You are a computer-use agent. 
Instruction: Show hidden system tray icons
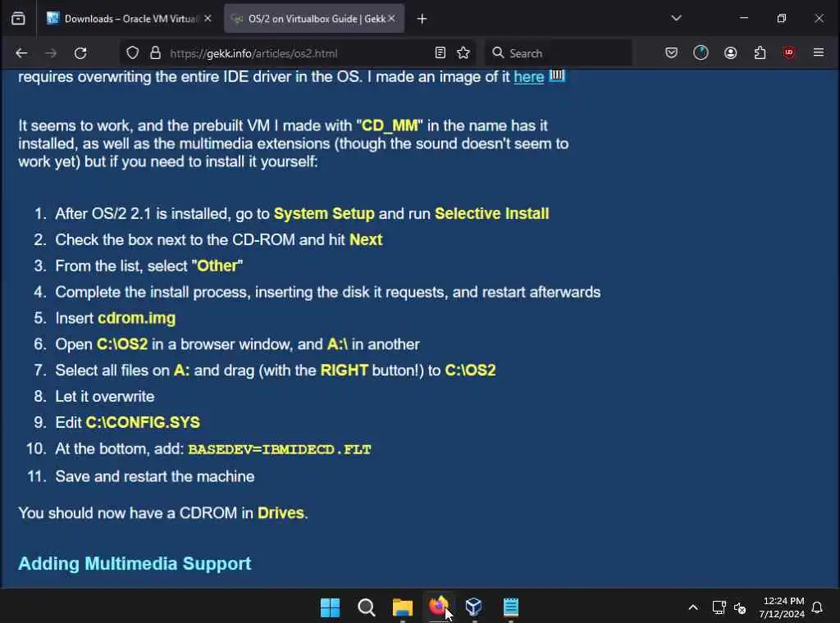[x=692, y=607]
